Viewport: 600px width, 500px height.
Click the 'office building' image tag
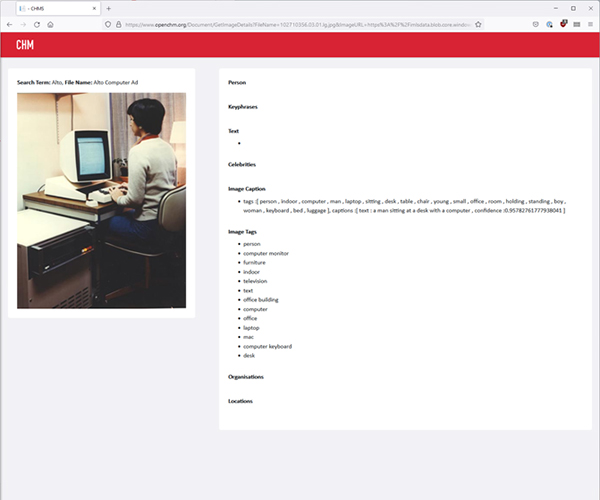point(261,300)
